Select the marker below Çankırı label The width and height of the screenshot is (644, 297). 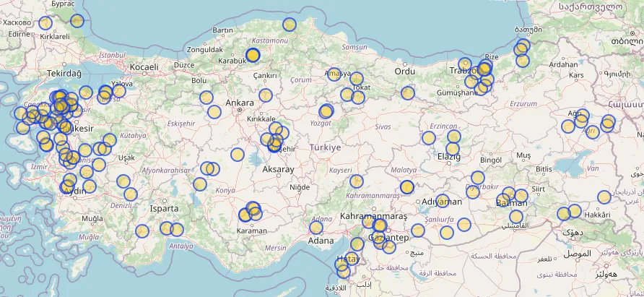[x=266, y=95]
